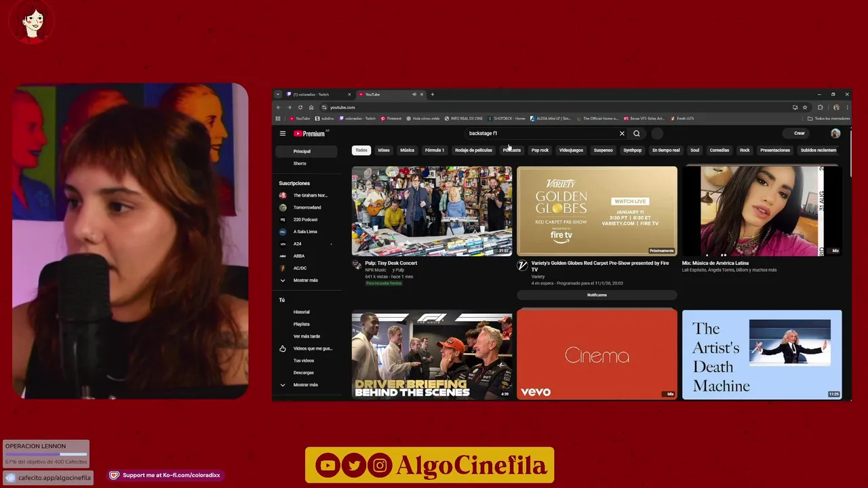Open the Mix: Música de América Latina thumbnail

tap(762, 211)
